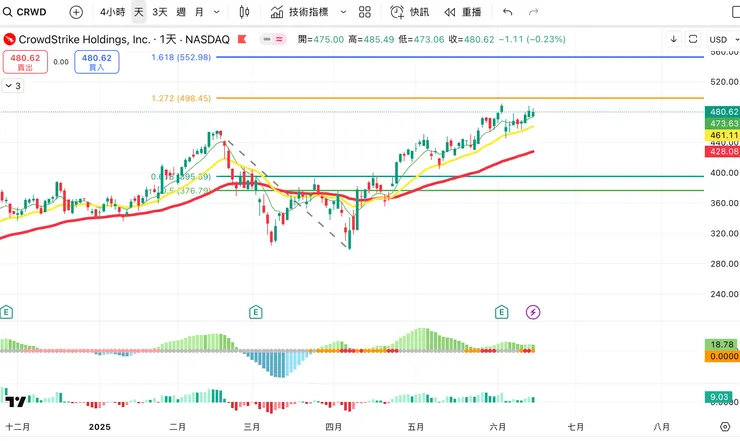Start 重播 bar replay mode
The width and height of the screenshot is (740, 441).
pos(462,12)
